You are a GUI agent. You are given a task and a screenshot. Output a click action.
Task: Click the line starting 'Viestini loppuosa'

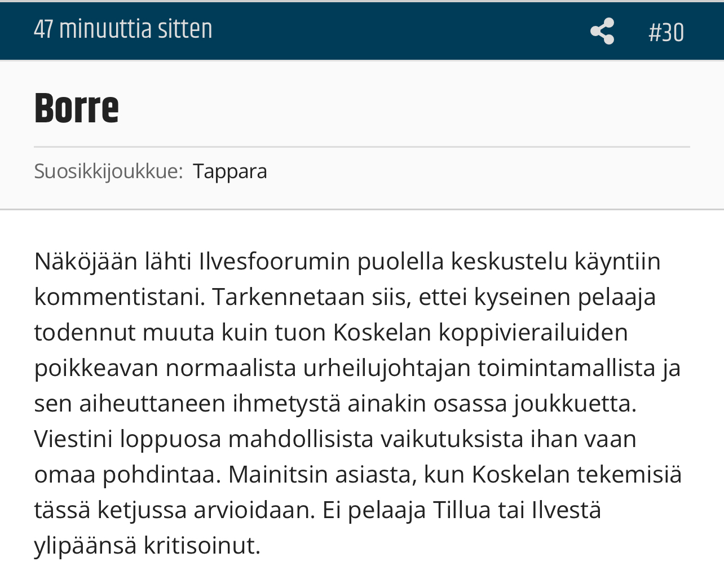[335, 439]
